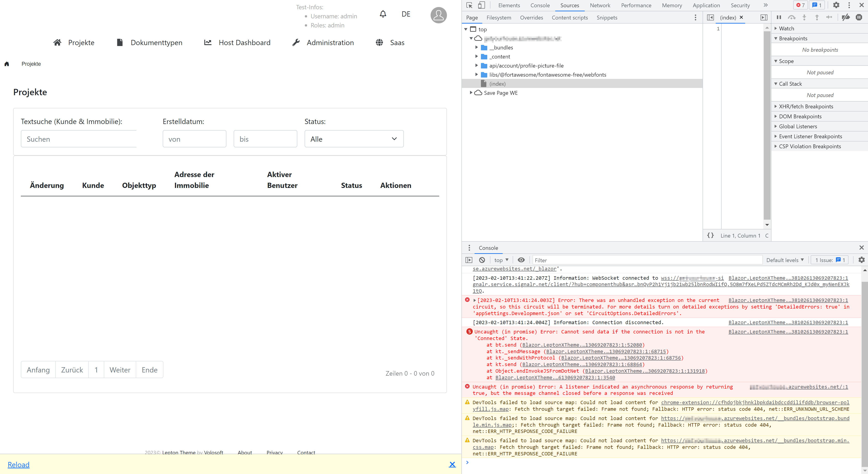The height and width of the screenshot is (474, 868).
Task: Switch to the Snippets tab
Action: tap(606, 17)
